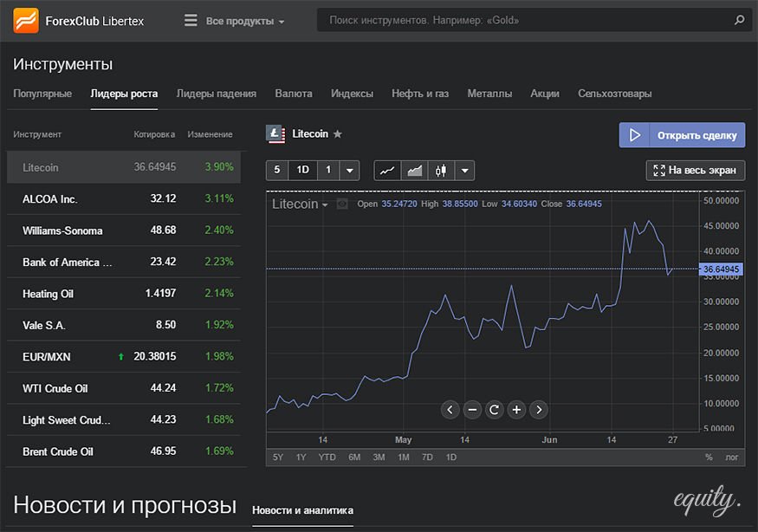Select 6M time range

click(354, 457)
